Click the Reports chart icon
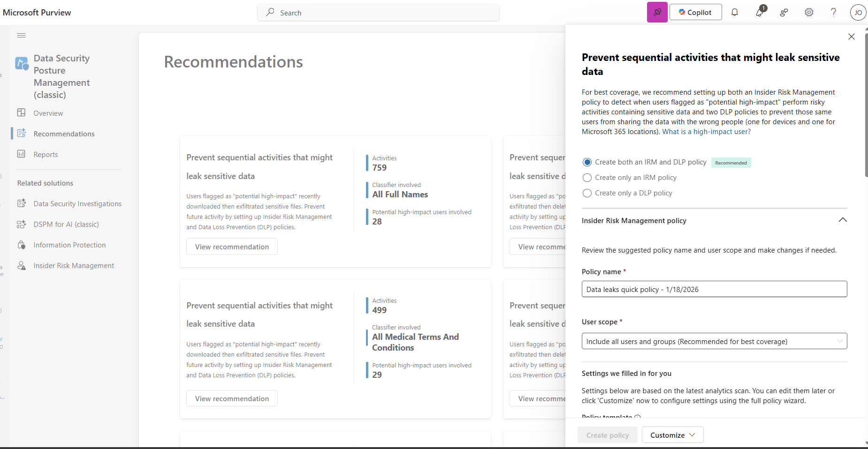 [x=21, y=154]
